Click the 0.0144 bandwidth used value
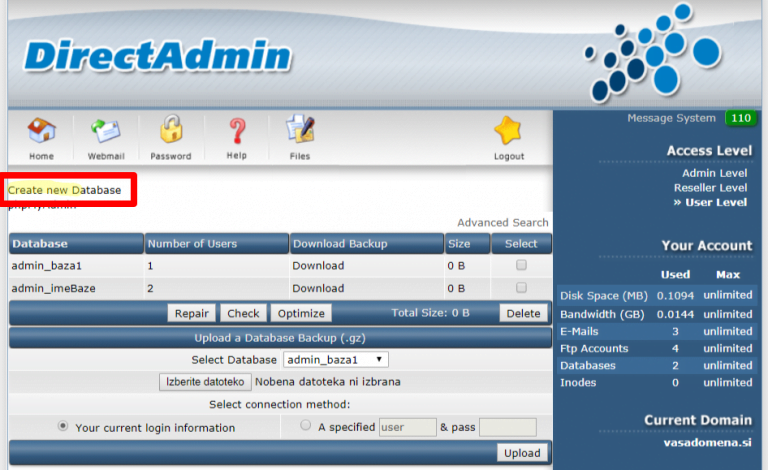This screenshot has height=470, width=768. (x=675, y=314)
